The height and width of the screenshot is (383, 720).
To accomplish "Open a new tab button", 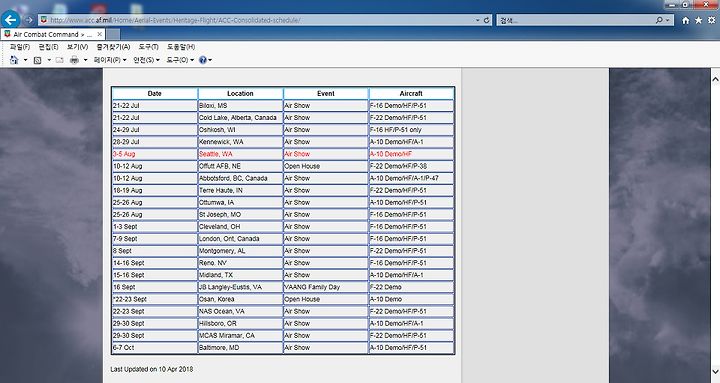I will [x=113, y=34].
